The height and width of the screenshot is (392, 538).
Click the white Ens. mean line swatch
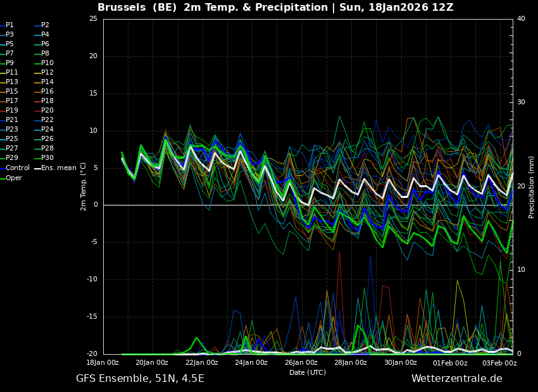pos(37,168)
